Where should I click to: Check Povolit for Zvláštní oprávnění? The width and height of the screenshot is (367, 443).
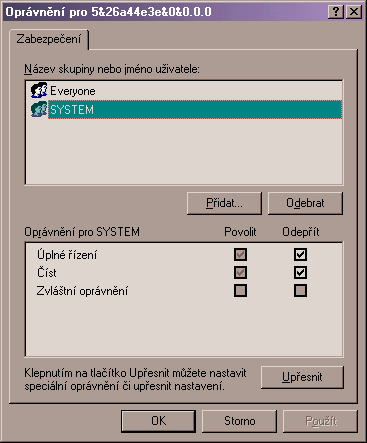pos(240,291)
